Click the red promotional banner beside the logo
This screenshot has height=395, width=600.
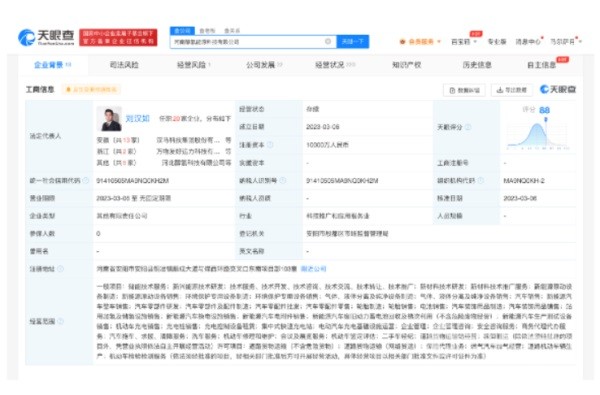118,38
